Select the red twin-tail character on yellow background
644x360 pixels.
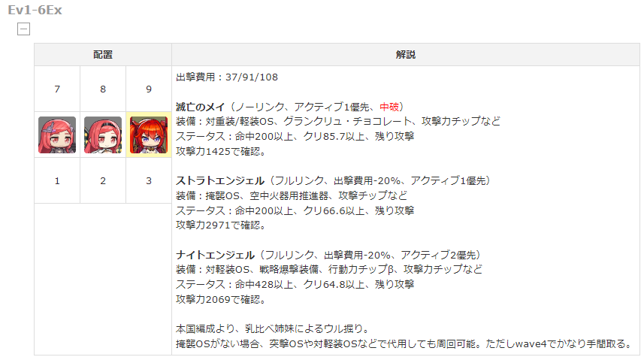click(149, 135)
